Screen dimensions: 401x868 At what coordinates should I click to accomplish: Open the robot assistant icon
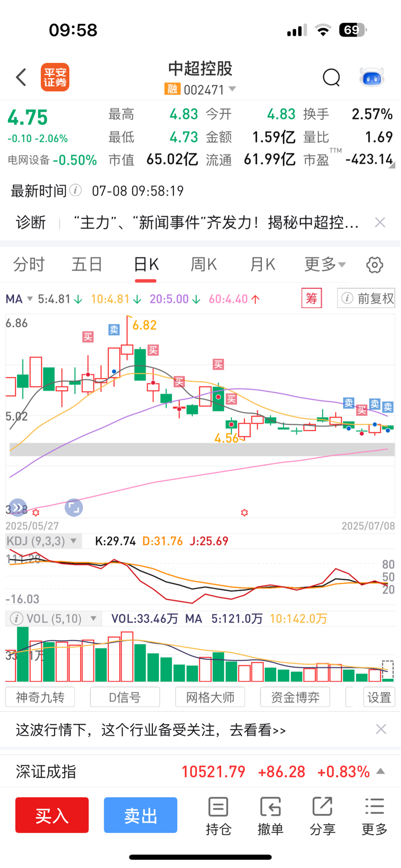click(372, 77)
